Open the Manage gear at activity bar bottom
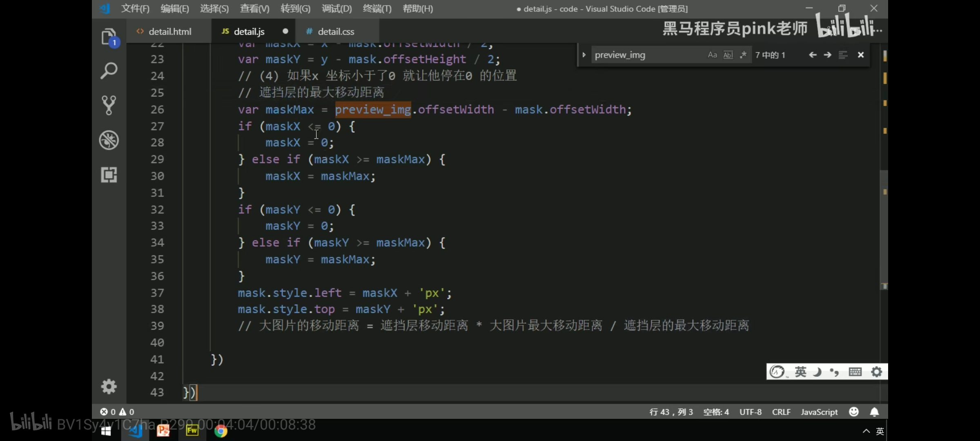980x441 pixels. (109, 386)
